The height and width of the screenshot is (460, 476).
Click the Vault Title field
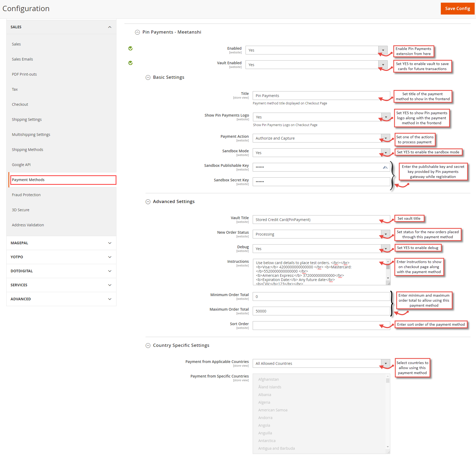[321, 220]
